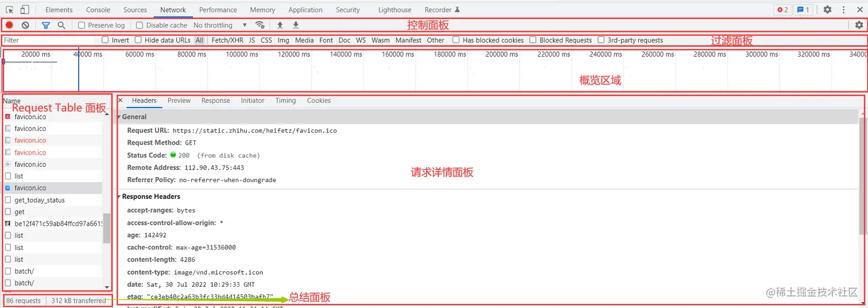Viewport: 868px width, 308px height.
Task: Filter requests by JS
Action: pyautogui.click(x=252, y=40)
